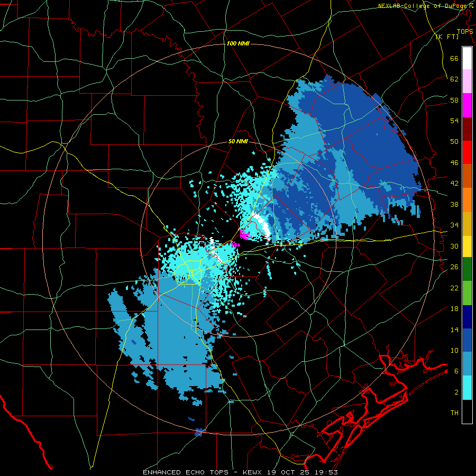Select the bright red legend swatch
The width and height of the screenshot is (476, 476).
tap(467, 153)
